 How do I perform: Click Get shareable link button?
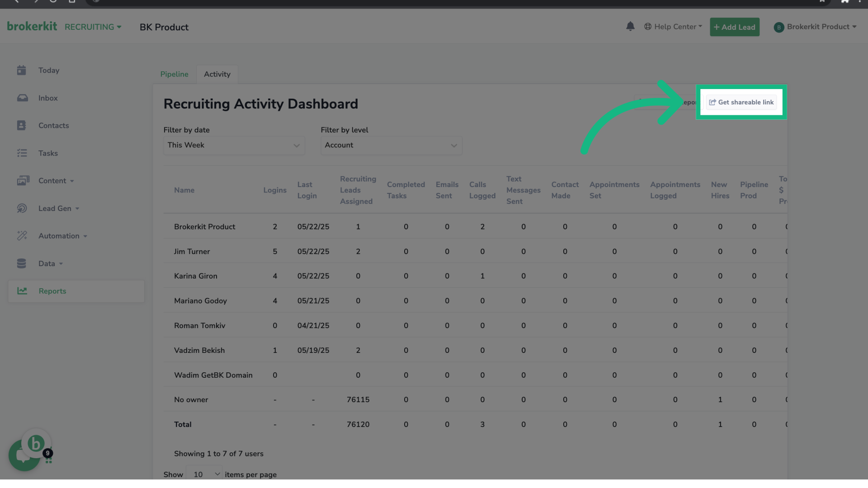point(741,102)
